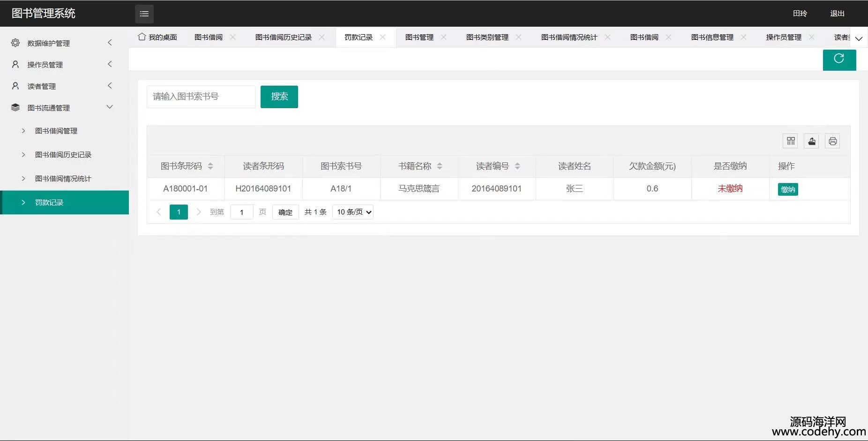Click the green 搜索 button
The height and width of the screenshot is (441, 868).
[279, 96]
